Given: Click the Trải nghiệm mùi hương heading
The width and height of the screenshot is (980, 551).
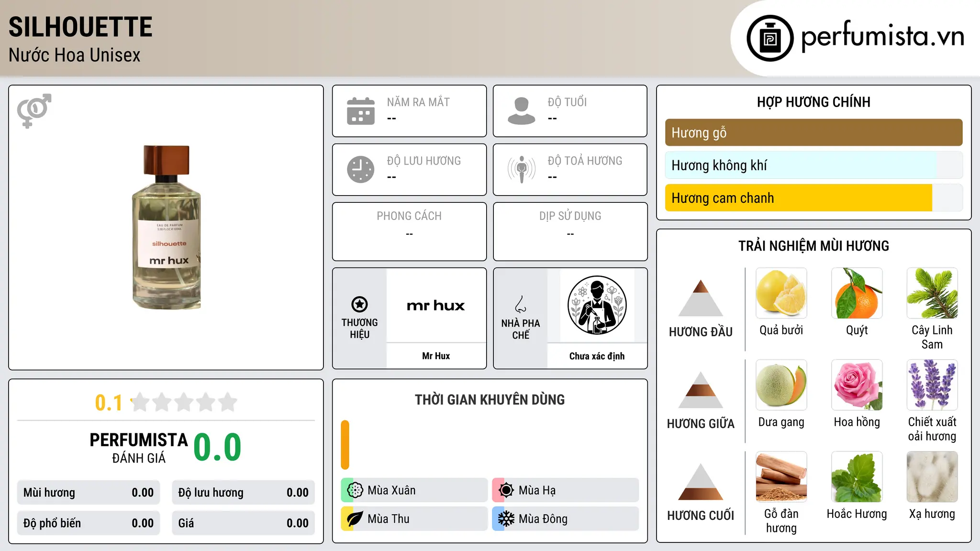Looking at the screenshot, I should [813, 246].
